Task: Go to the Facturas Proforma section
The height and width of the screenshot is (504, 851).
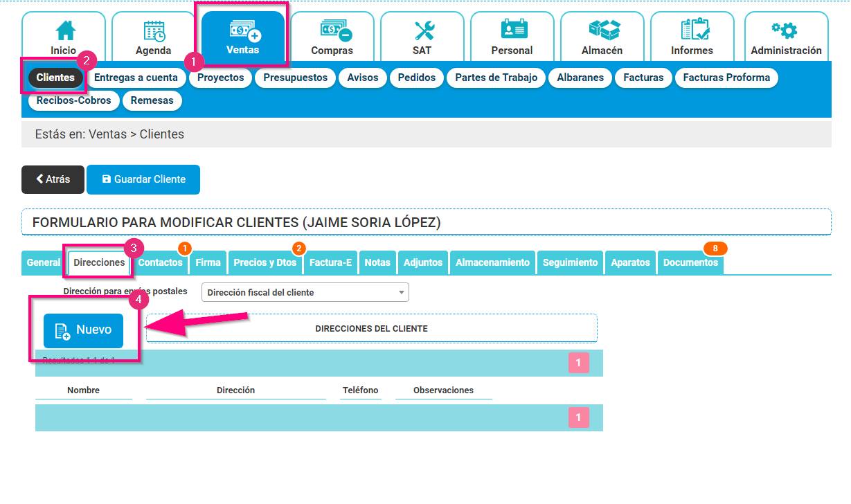Action: 726,78
